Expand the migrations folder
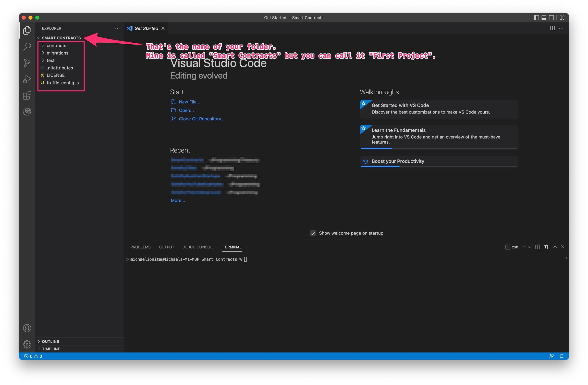This screenshot has width=588, height=385. (x=57, y=53)
